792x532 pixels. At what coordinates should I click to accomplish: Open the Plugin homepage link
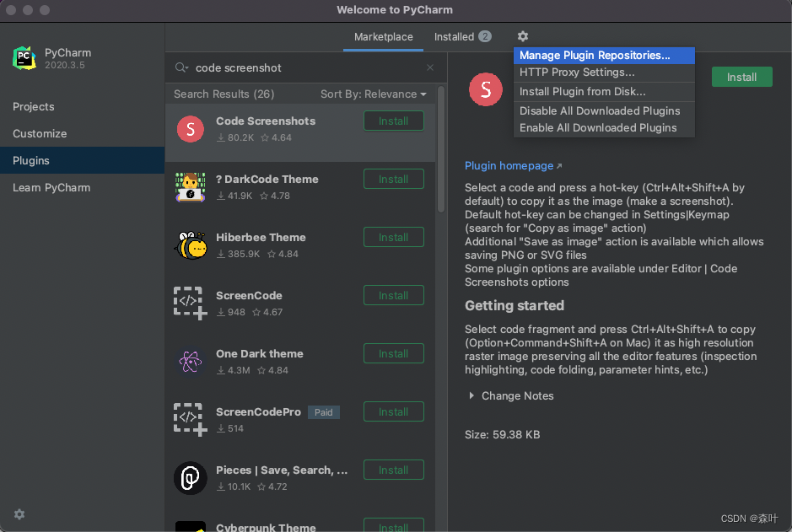click(x=513, y=165)
